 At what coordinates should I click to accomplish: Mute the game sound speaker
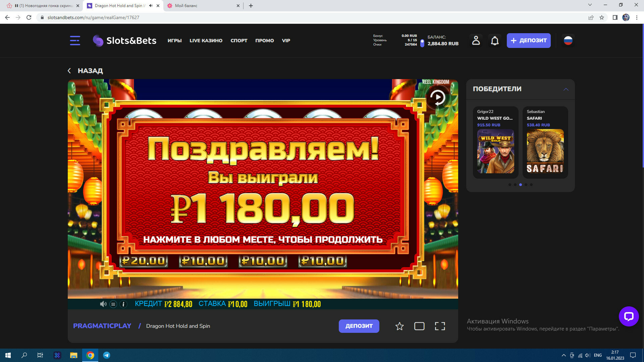click(x=103, y=304)
